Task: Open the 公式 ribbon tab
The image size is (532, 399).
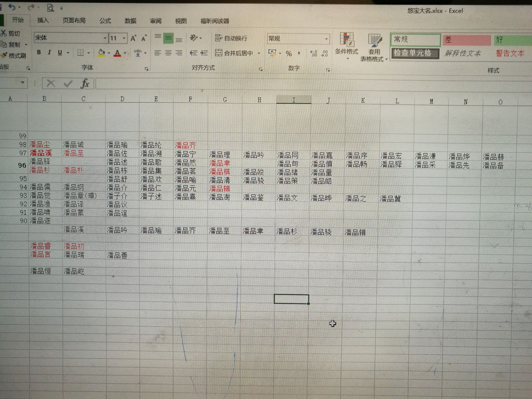Action: tap(105, 21)
